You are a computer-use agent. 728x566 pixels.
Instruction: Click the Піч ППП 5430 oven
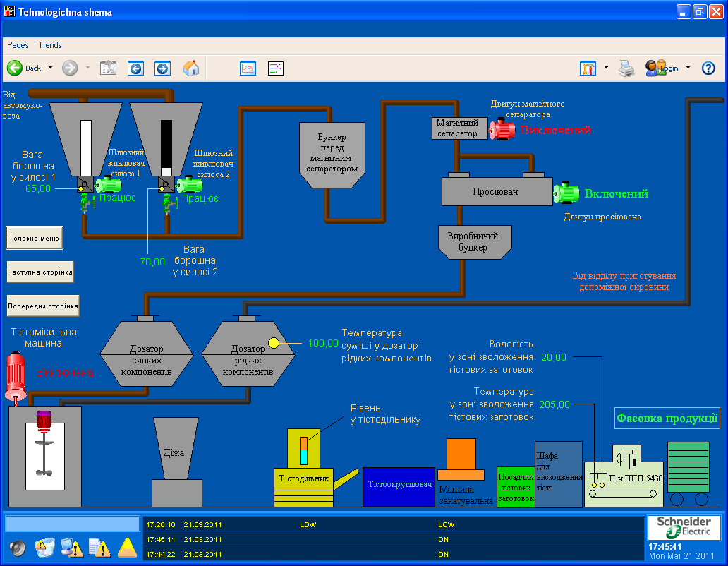coord(624,477)
